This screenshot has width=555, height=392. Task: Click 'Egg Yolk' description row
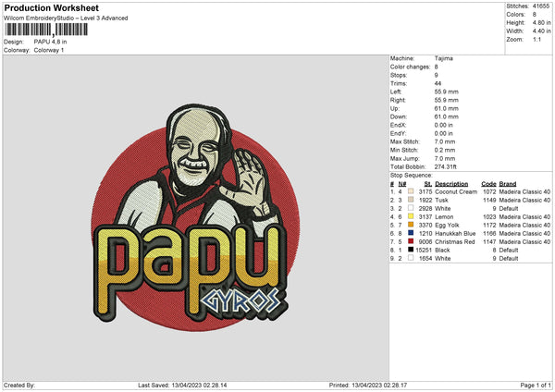(x=447, y=225)
